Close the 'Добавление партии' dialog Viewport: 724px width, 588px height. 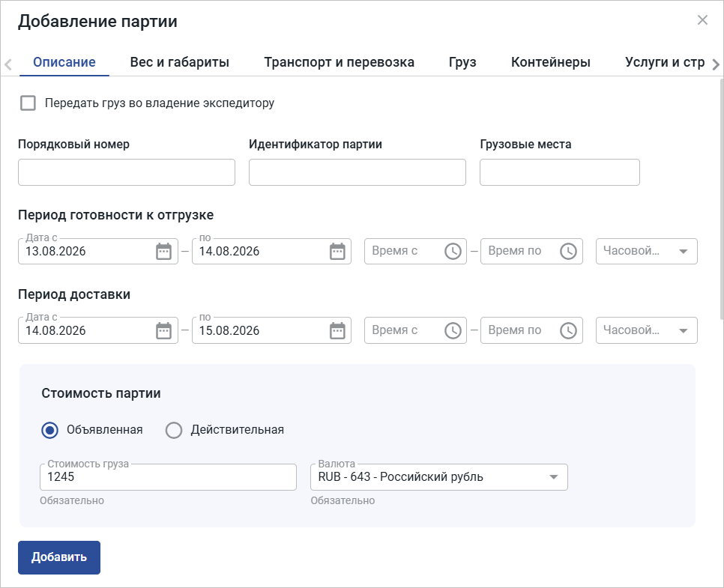coord(702,20)
